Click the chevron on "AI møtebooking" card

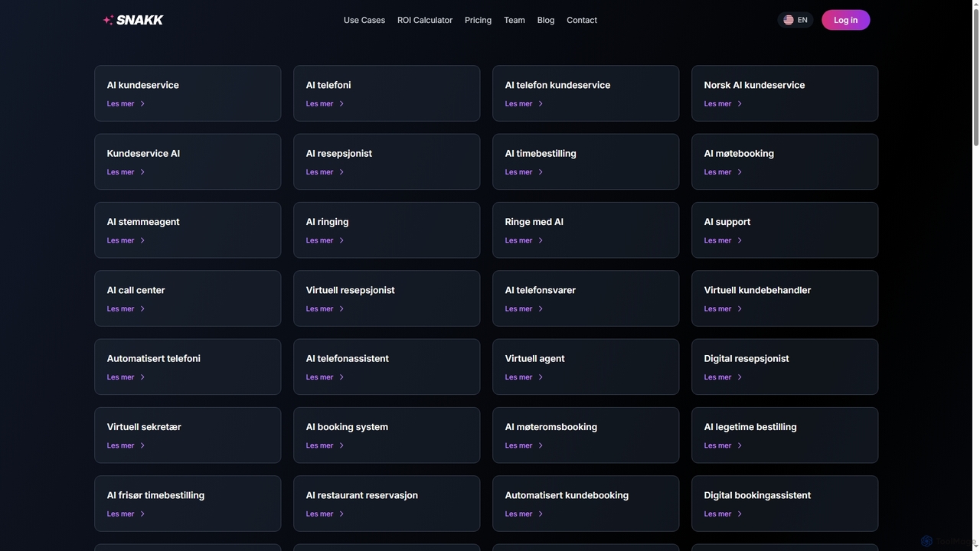point(740,172)
